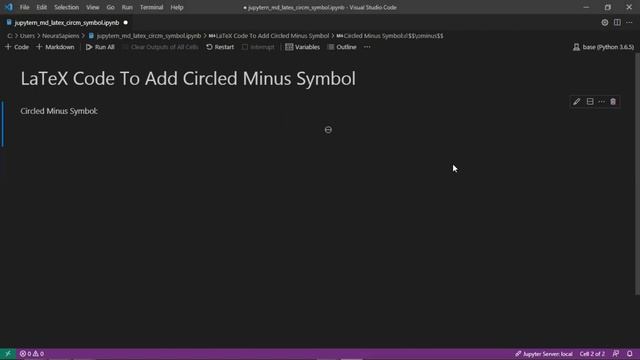Click the 'Circled Minus Symbol' breadcrumb

click(x=390, y=36)
